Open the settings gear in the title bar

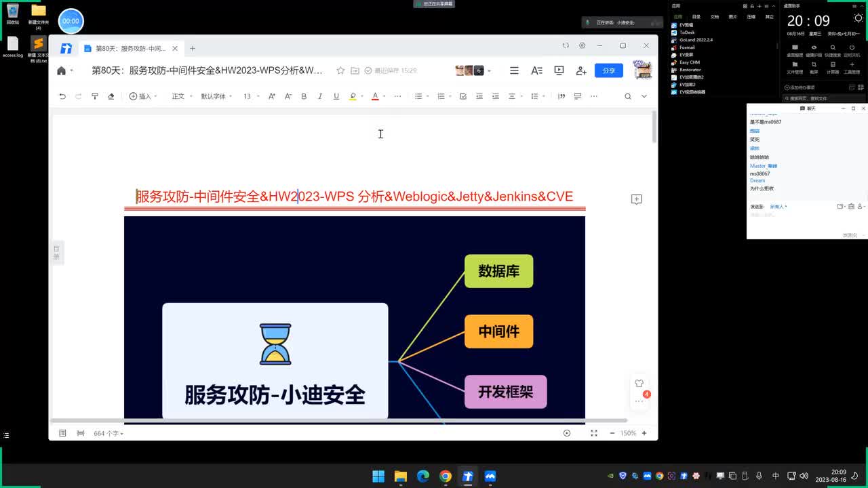582,45
